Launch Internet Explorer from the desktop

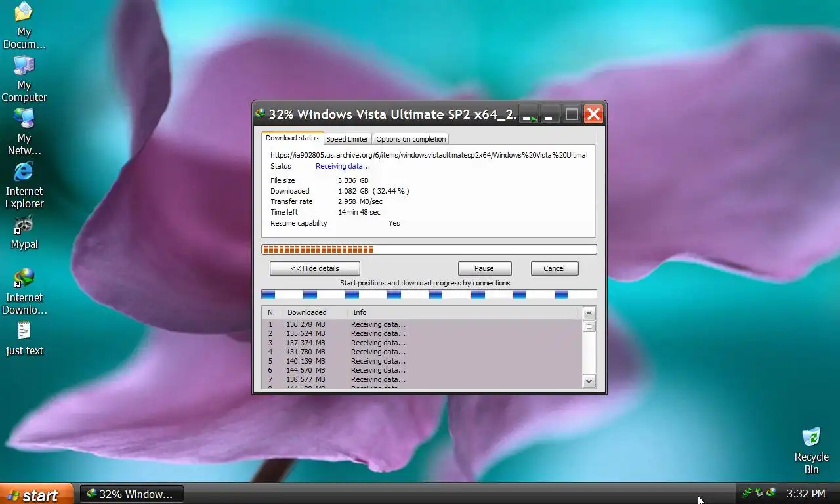coord(24,185)
